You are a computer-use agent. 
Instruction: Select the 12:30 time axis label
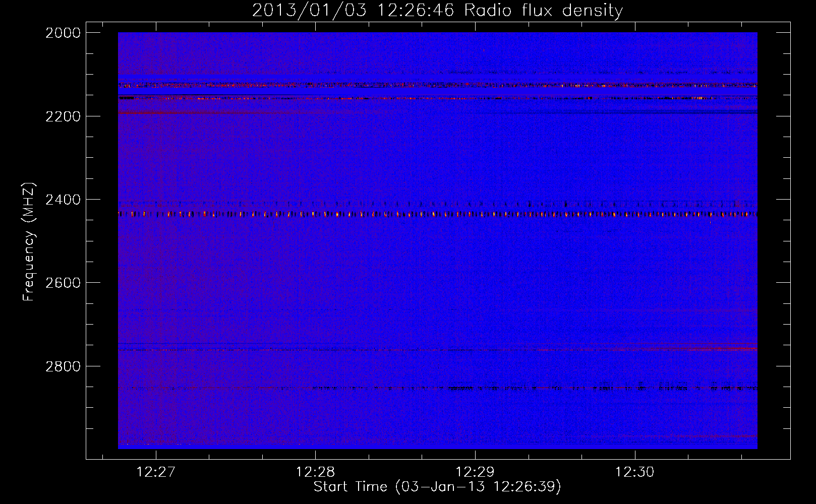click(x=634, y=472)
